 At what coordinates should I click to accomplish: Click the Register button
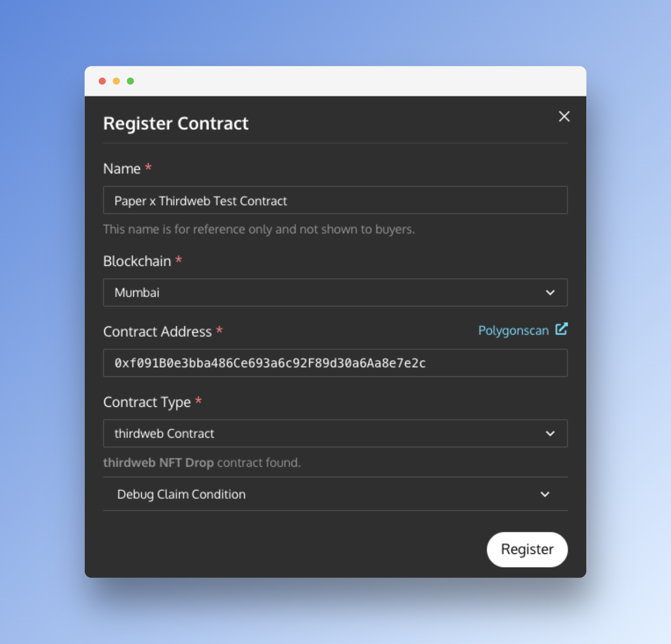527,549
